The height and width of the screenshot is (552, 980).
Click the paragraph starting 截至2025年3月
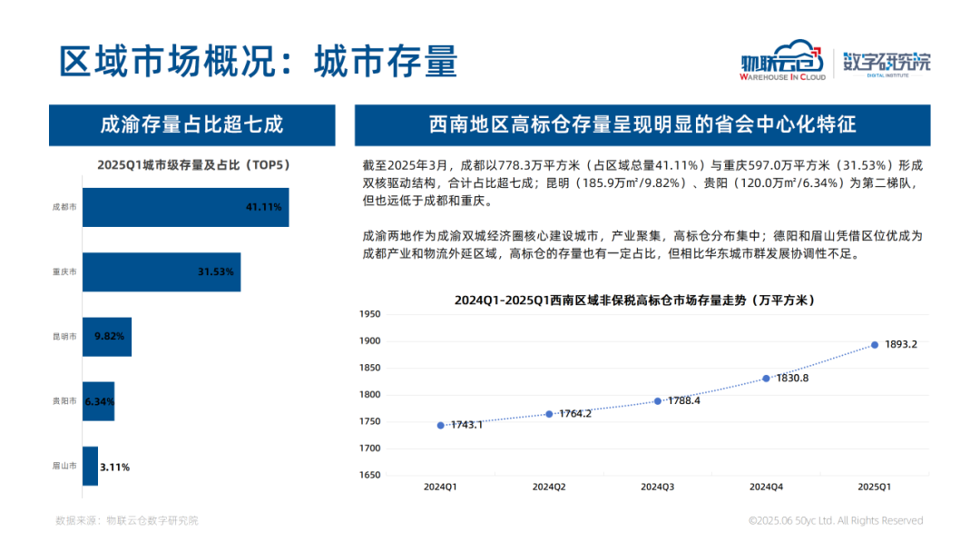[642, 183]
